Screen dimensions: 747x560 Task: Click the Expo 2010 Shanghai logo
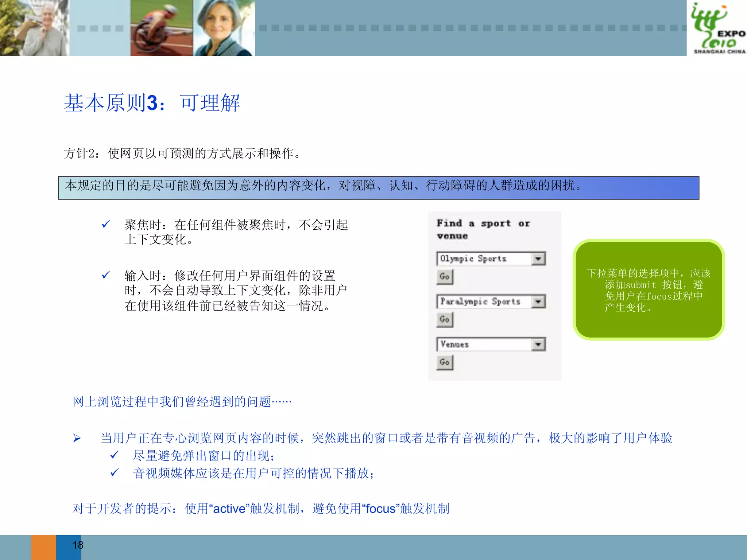tap(717, 28)
